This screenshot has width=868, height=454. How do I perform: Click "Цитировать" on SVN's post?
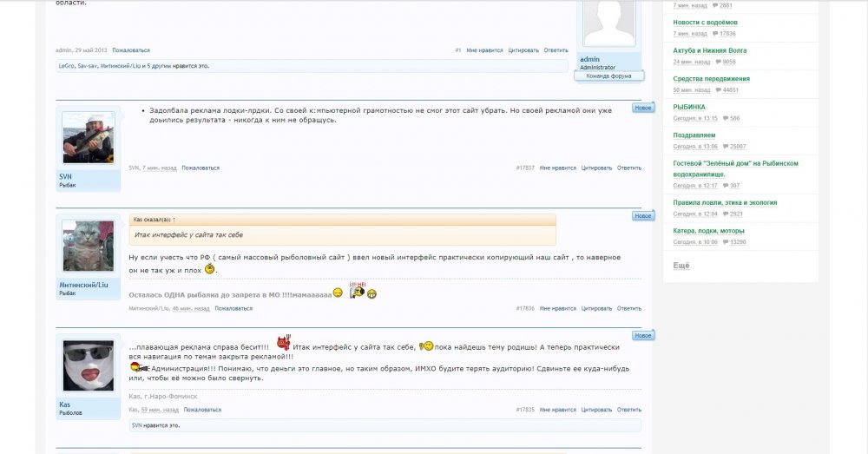coord(596,168)
